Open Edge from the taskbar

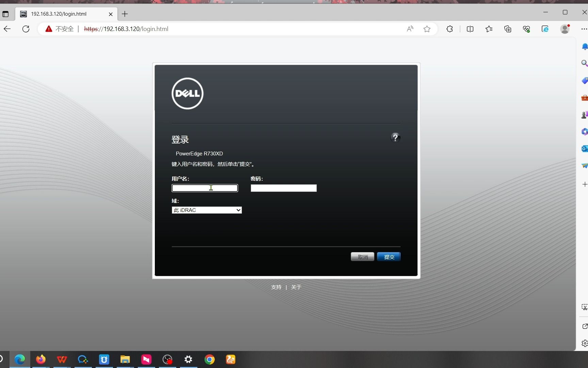click(20, 359)
